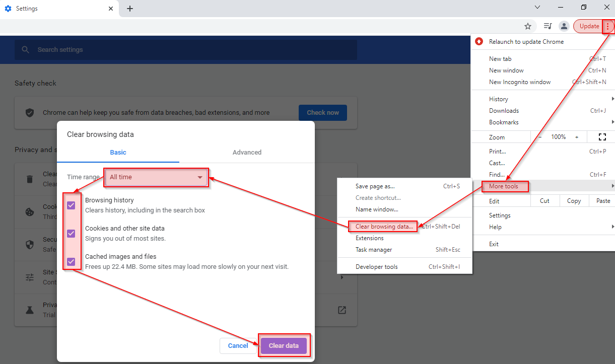Open the three-dot Chrome menu
The width and height of the screenshot is (615, 364).
(608, 26)
